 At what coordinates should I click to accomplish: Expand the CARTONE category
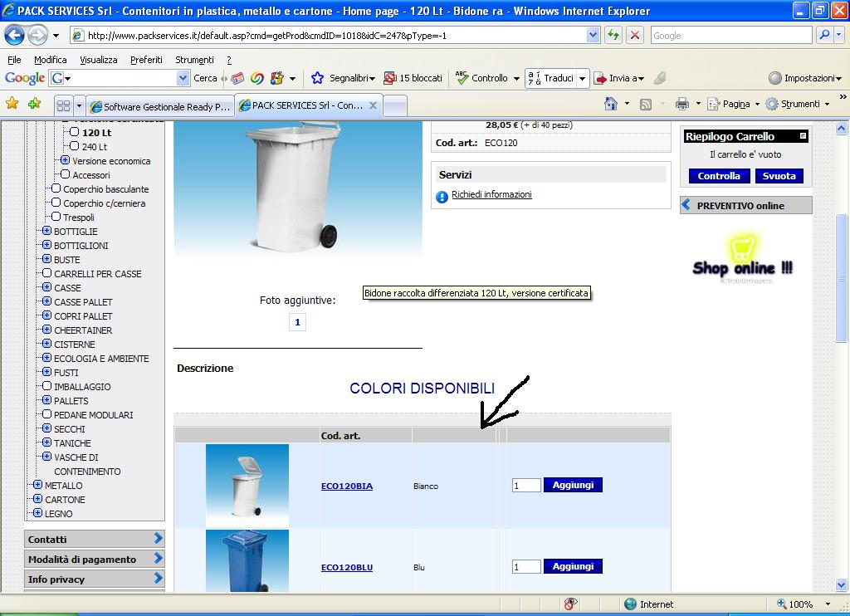[x=37, y=499]
